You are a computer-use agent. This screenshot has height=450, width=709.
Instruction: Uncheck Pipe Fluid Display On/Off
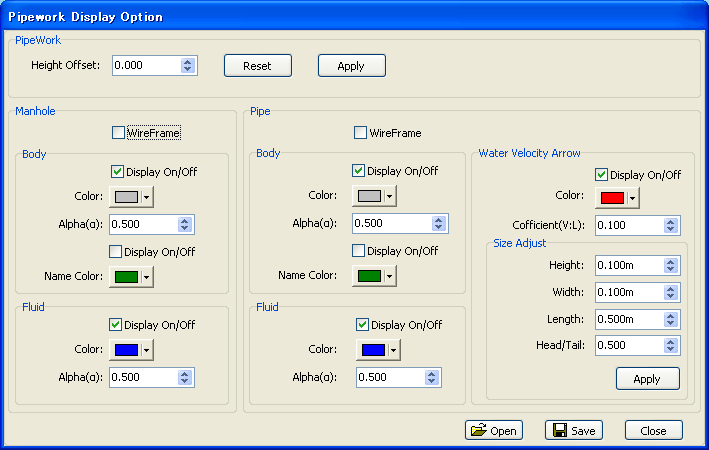(x=363, y=324)
